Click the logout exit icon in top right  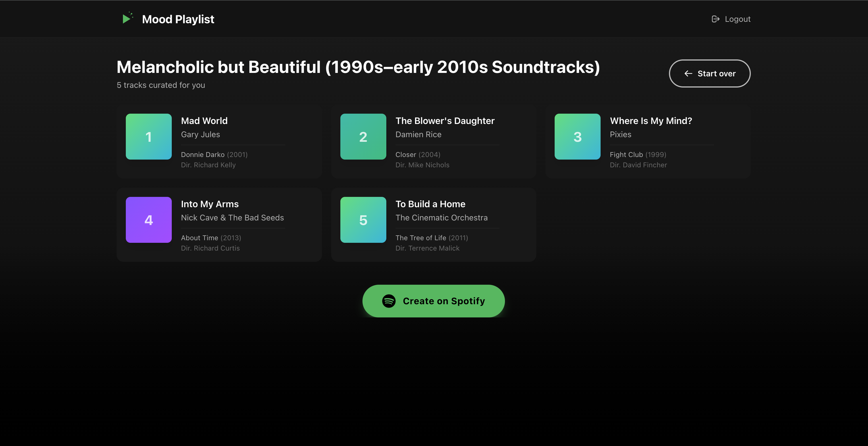(x=716, y=19)
